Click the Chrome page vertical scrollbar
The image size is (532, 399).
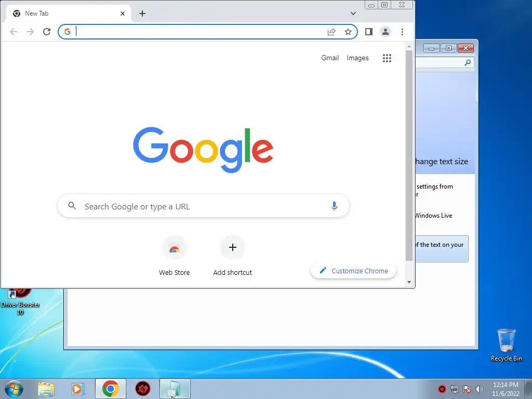pyautogui.click(x=409, y=156)
